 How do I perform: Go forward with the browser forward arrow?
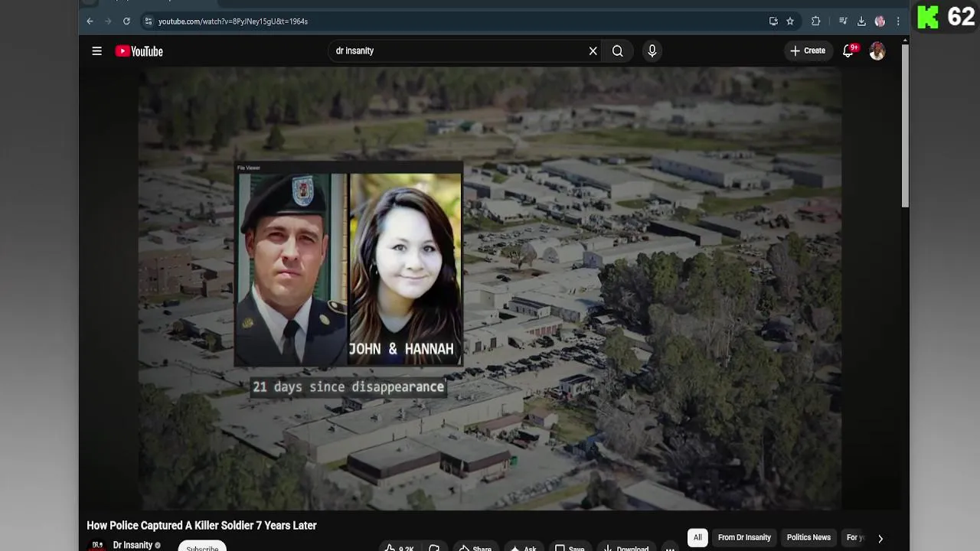pyautogui.click(x=108, y=21)
